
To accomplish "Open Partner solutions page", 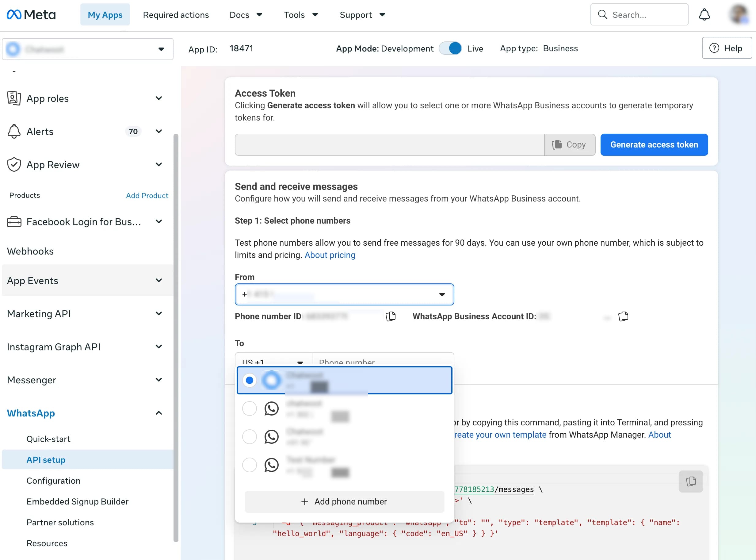I will coord(60,523).
